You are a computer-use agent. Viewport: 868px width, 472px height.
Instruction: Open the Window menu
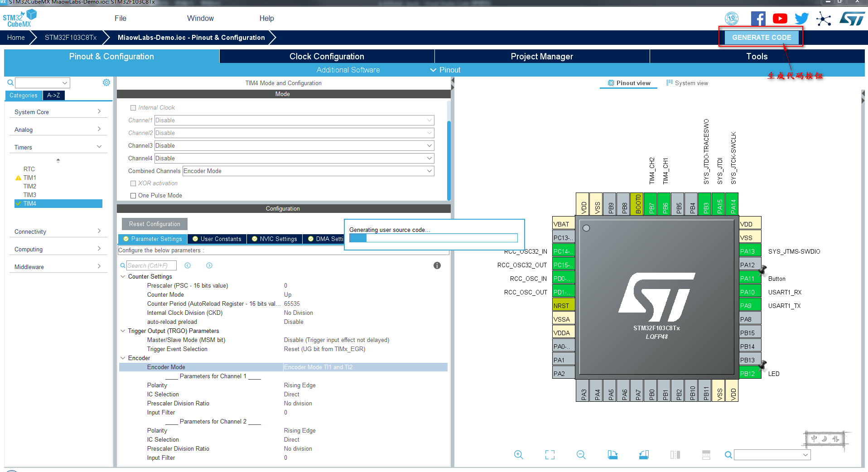200,19
